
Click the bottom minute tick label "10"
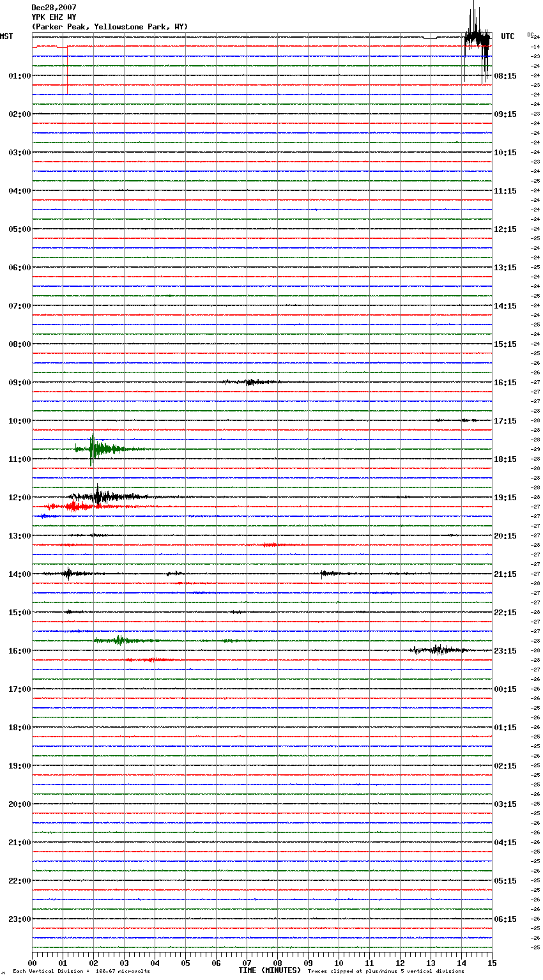pos(339,963)
